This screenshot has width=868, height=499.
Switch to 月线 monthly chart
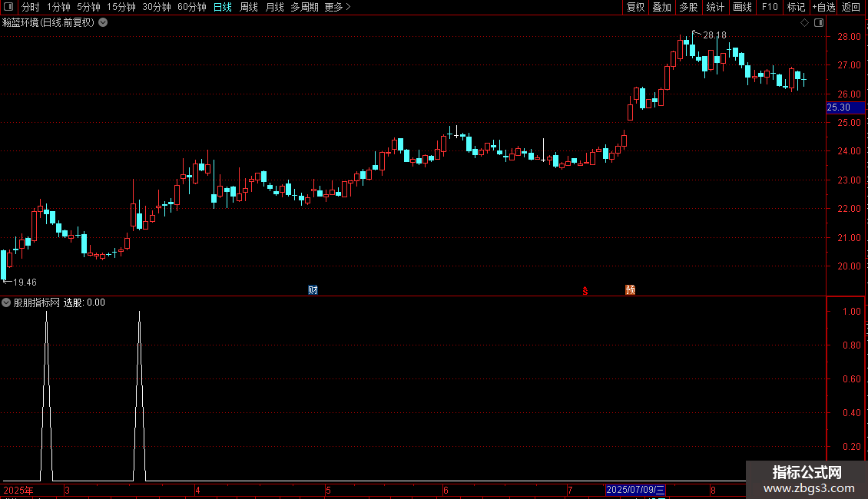click(274, 7)
